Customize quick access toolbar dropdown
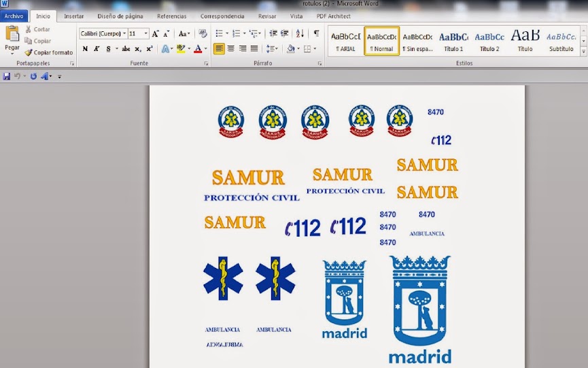Screen dimensions: 588x368 (x=59, y=77)
